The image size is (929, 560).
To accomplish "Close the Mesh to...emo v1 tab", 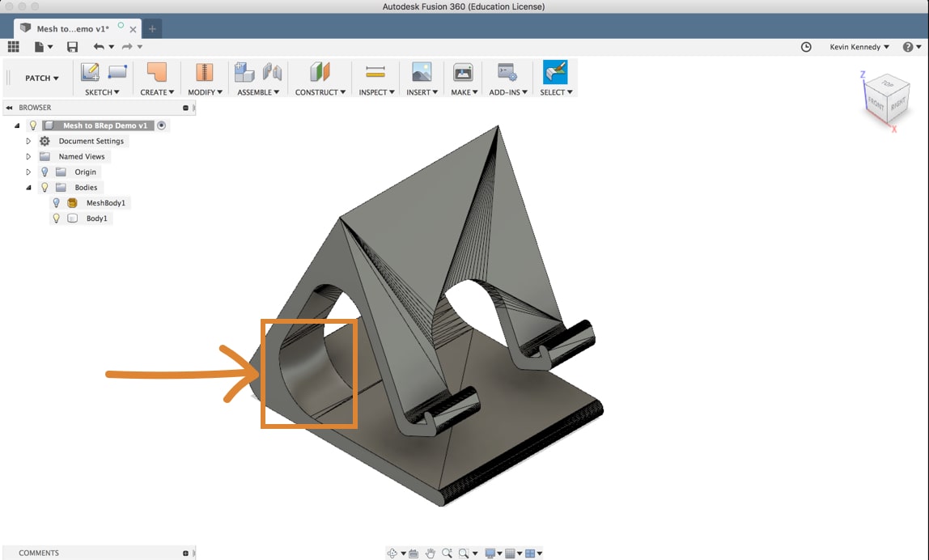I will coord(133,29).
